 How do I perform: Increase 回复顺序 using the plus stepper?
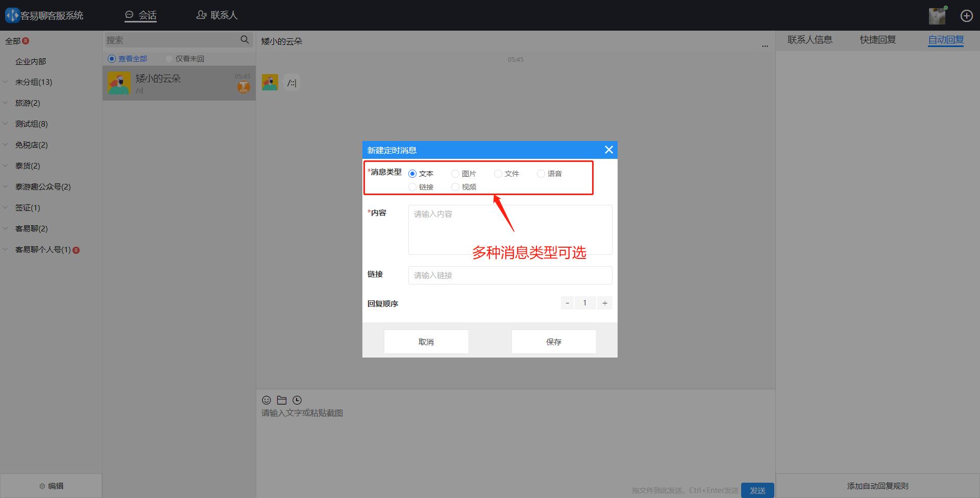(x=604, y=302)
